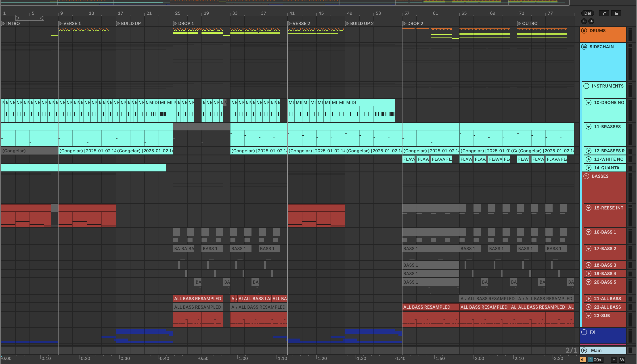Select the SIDECHAIN group track header
This screenshot has height=364, width=637.
tap(601, 47)
